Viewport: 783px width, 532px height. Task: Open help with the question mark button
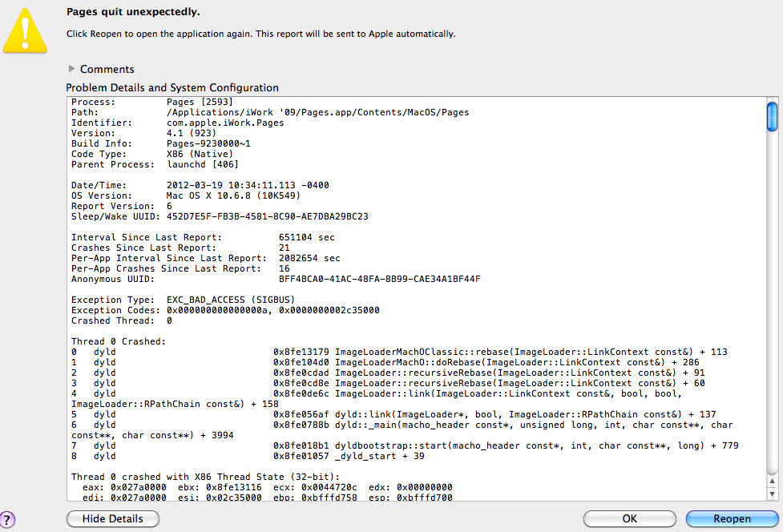[7, 519]
